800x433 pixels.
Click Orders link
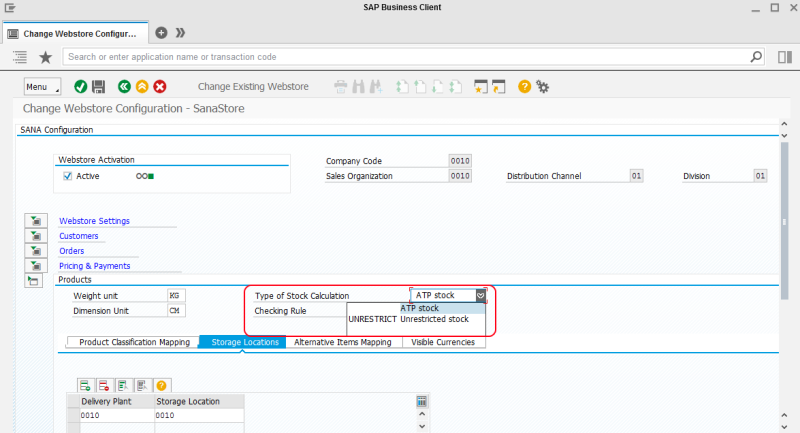point(71,251)
